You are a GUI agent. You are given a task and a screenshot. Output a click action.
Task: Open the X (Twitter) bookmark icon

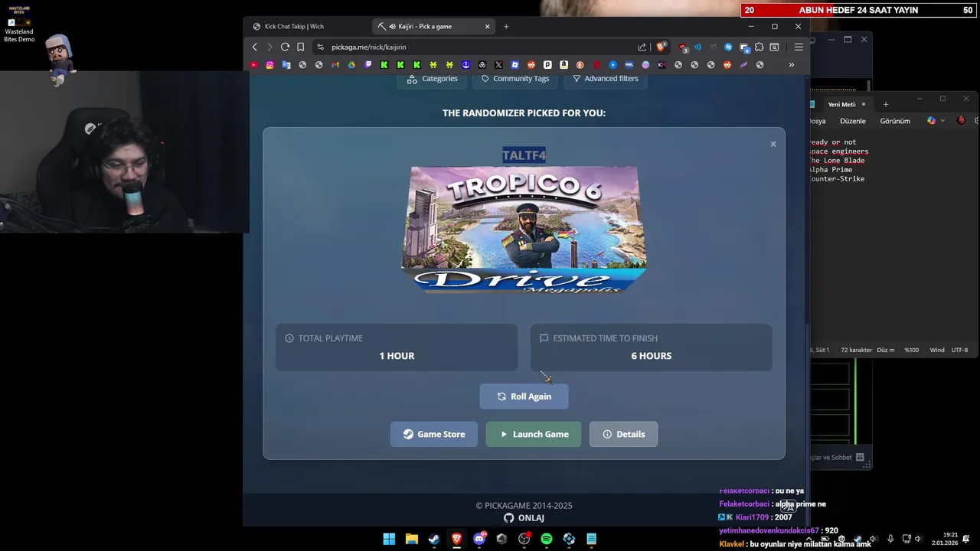[498, 65]
